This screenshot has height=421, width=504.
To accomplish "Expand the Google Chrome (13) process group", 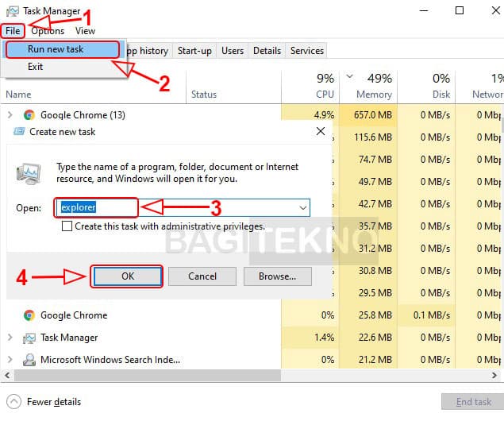I will click(10, 115).
